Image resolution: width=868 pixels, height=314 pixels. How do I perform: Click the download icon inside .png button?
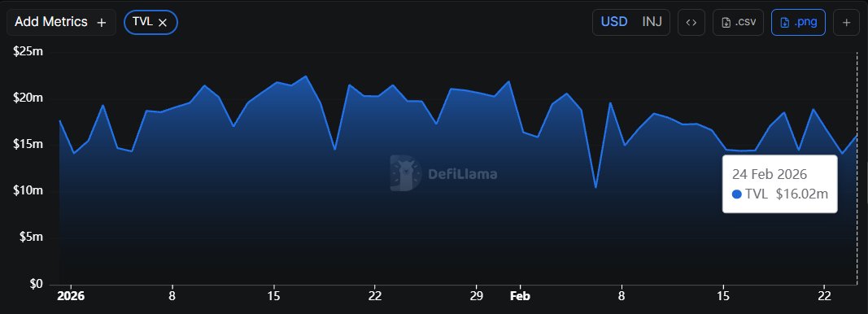784,23
